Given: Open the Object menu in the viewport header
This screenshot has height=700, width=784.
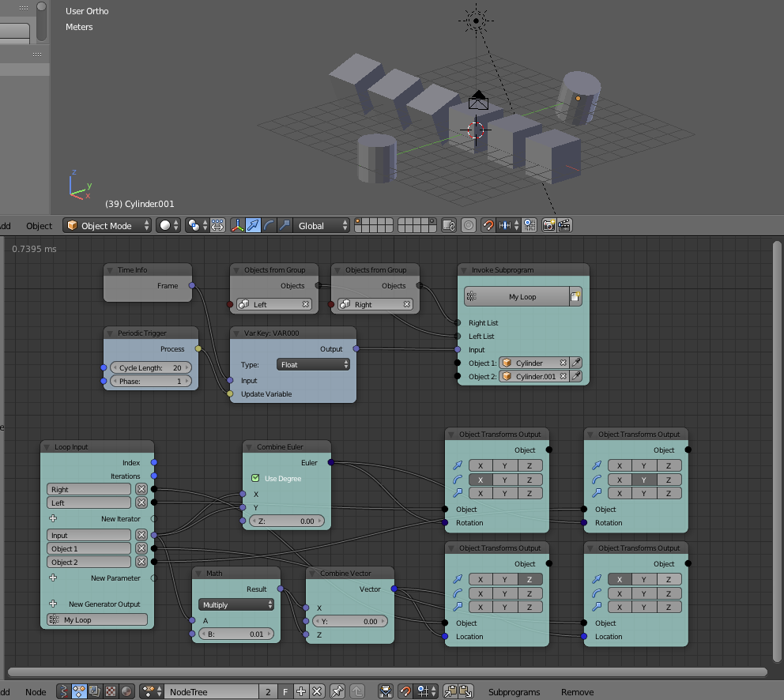Looking at the screenshot, I should tap(39, 225).
